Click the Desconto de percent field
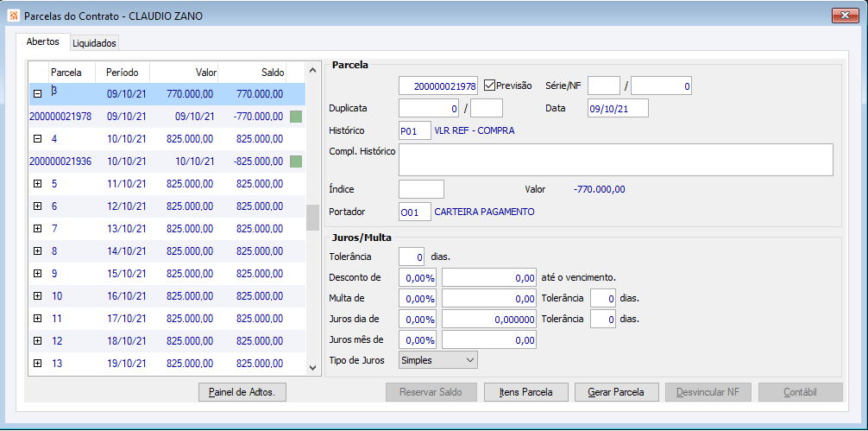 [418, 279]
